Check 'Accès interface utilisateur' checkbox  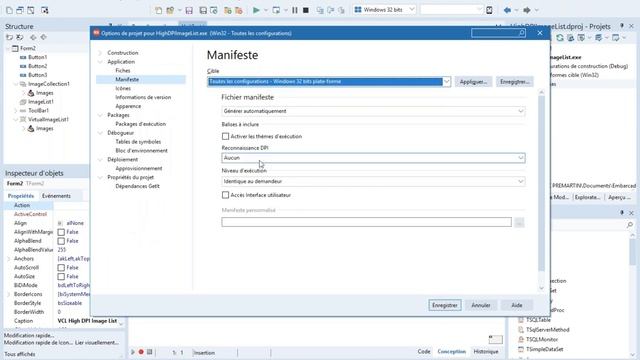click(x=225, y=195)
